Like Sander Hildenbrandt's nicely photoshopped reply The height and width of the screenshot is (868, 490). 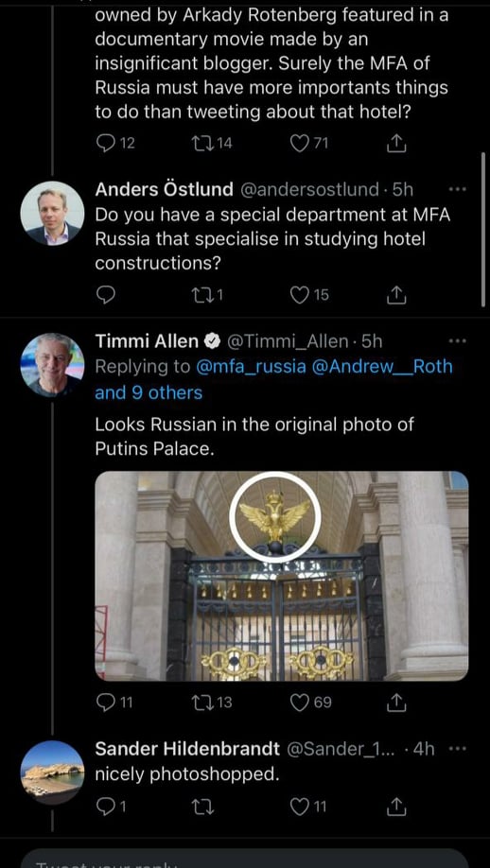pyautogui.click(x=308, y=807)
